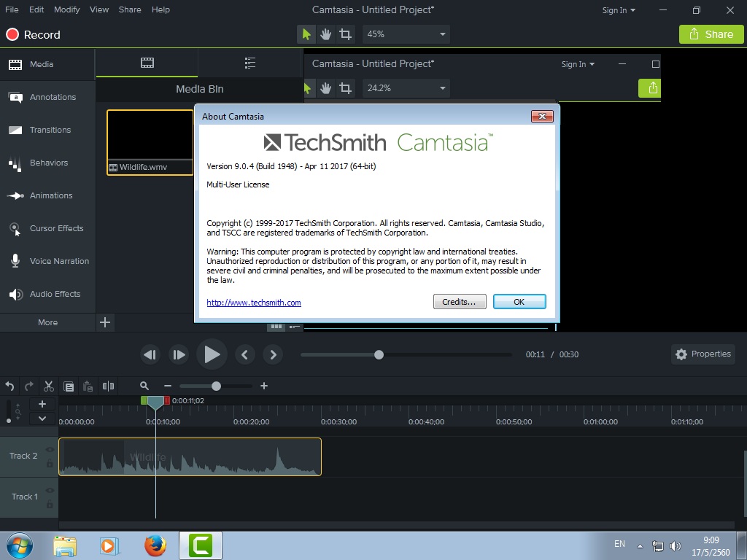Open the Windows Start menu
Image resolution: width=747 pixels, height=560 pixels.
point(20,545)
